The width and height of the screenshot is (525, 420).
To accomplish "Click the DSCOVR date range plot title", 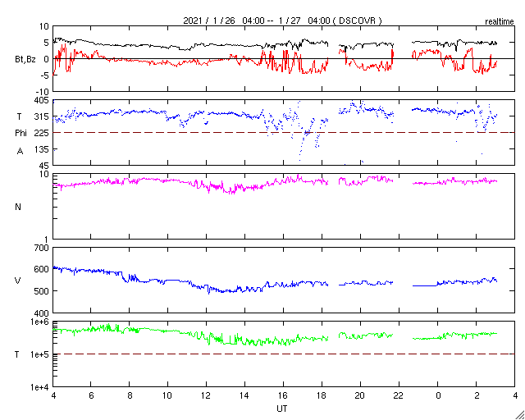I will pyautogui.click(x=282, y=21).
